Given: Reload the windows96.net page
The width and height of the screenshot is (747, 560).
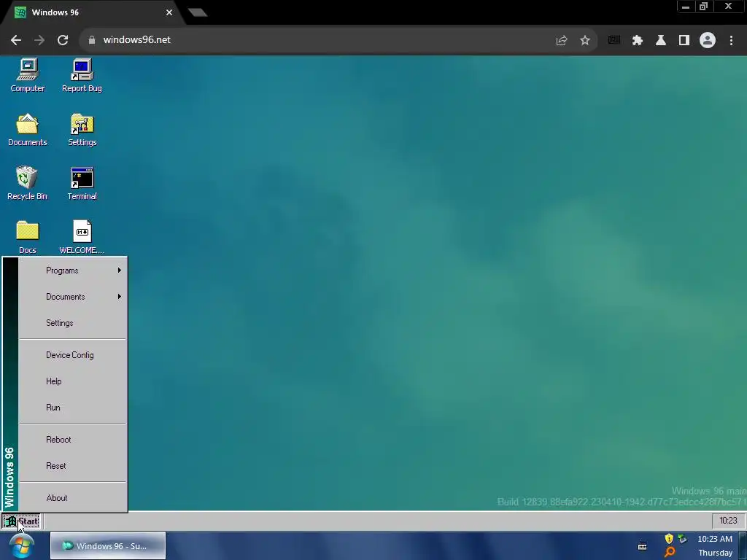Looking at the screenshot, I should 63,40.
